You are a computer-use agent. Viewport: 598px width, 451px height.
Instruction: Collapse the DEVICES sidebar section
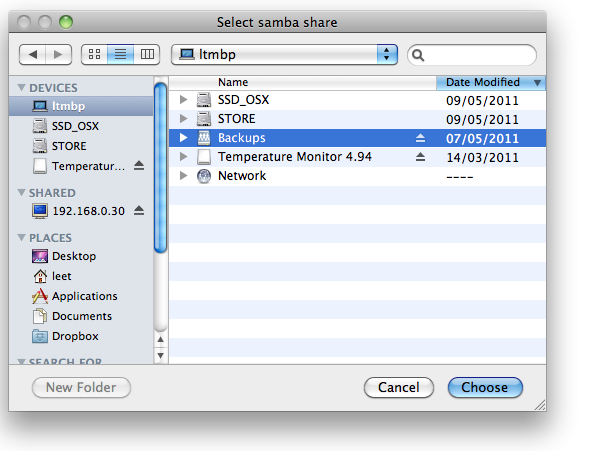22,88
